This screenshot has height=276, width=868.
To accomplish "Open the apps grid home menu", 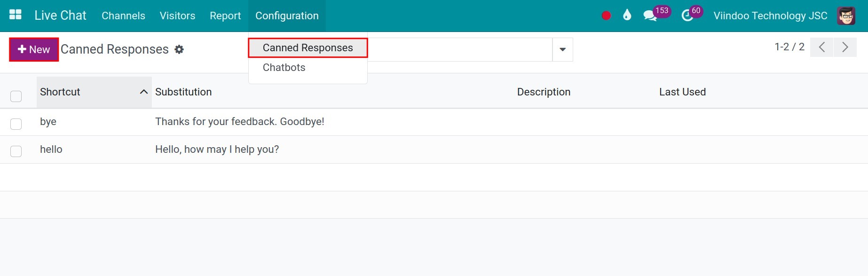I will tap(16, 15).
